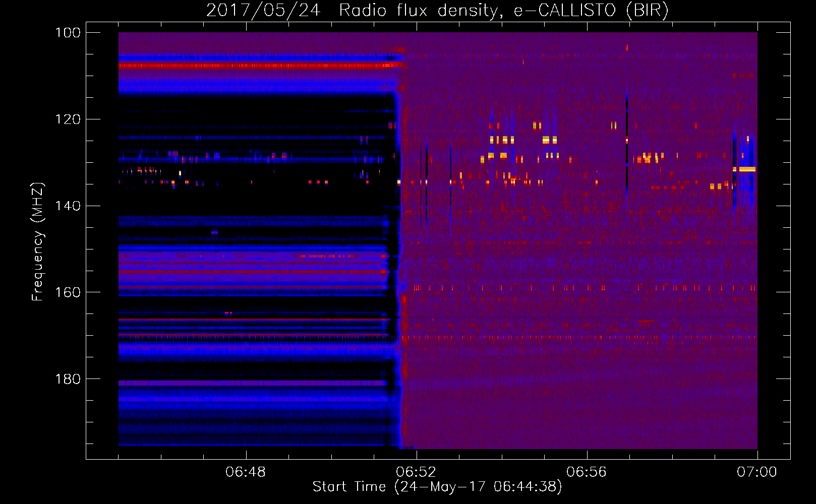The width and height of the screenshot is (816, 504).
Task: Click the 07:00 time tick label
Action: tap(757, 472)
